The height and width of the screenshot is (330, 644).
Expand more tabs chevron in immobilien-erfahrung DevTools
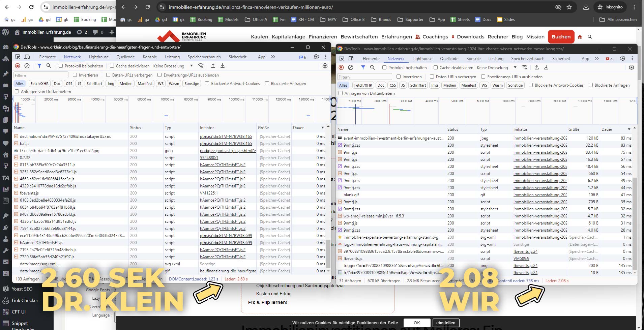coord(597,58)
